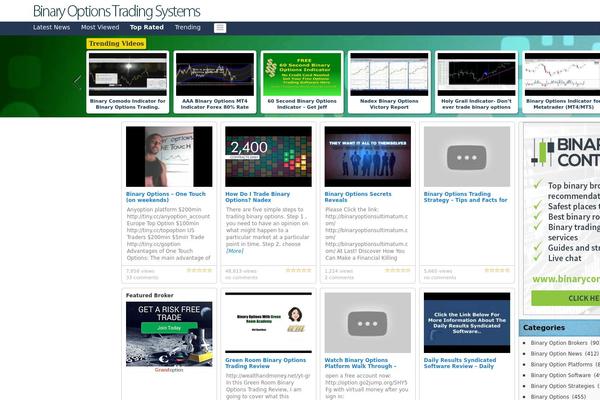Click the Binary Options Trading Systems site title
The width and height of the screenshot is (600, 400).
coord(117,11)
